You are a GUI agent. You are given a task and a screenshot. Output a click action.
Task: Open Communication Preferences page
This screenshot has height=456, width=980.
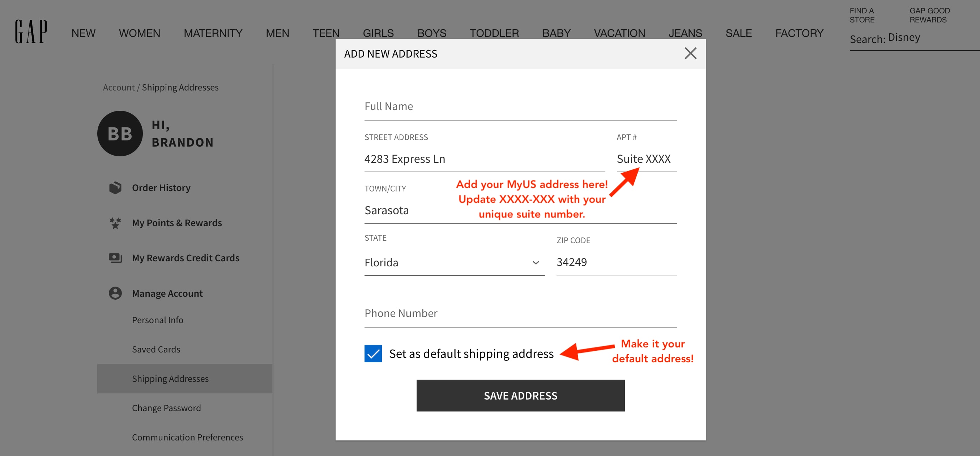click(x=187, y=437)
